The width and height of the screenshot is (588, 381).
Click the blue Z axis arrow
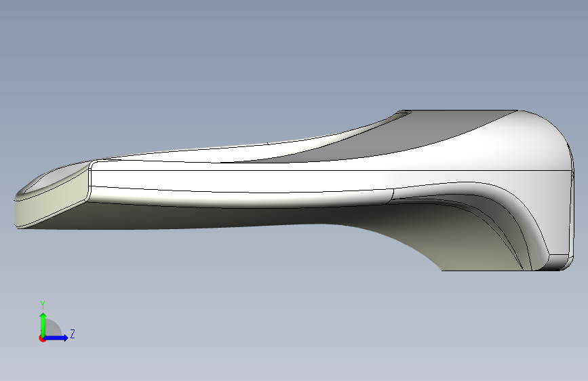point(56,338)
